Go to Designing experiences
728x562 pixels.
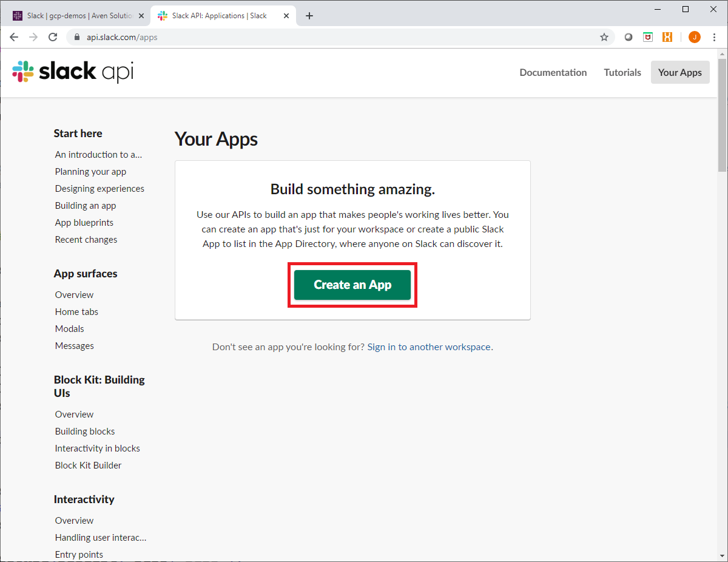(99, 189)
